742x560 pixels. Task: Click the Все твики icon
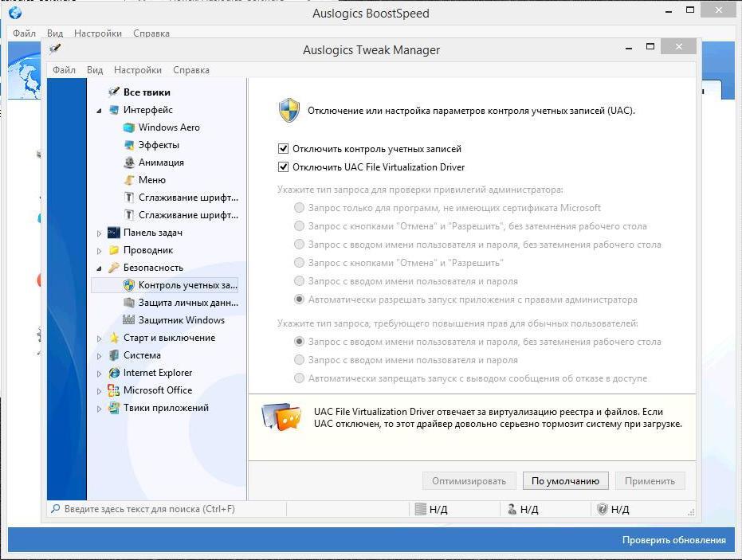(x=113, y=92)
